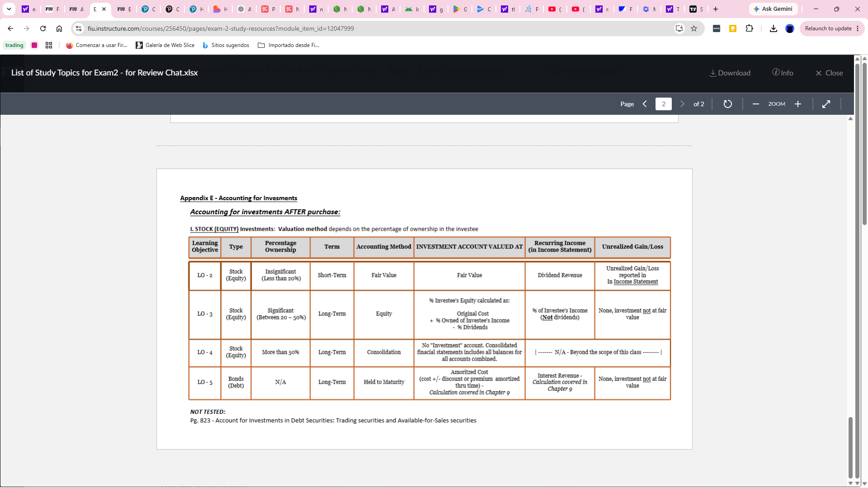Click the ZOOM label in the viewer toolbar

point(777,104)
